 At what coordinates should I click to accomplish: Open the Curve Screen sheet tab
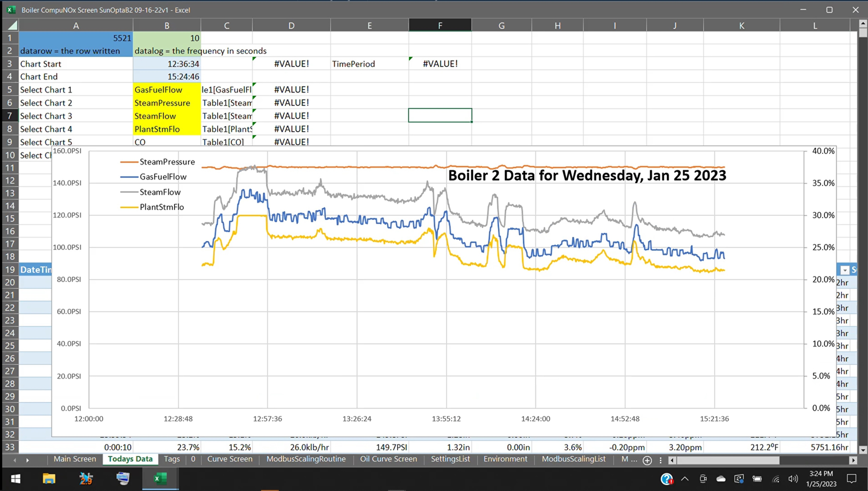pos(230,459)
